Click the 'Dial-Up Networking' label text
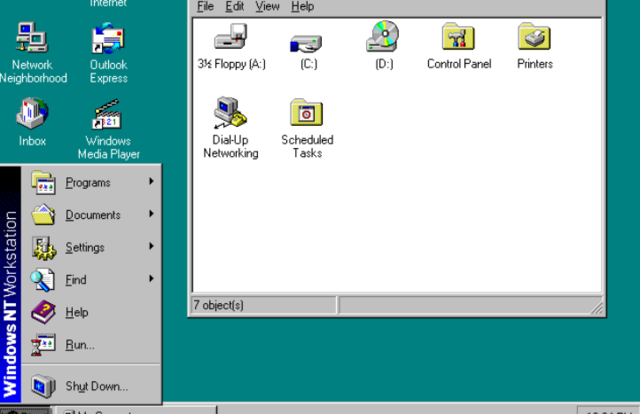The image size is (640, 414). (x=231, y=146)
